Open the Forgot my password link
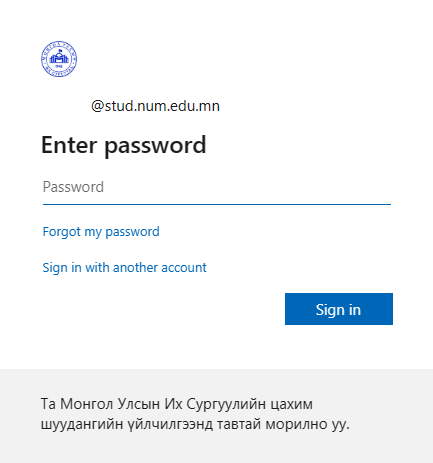433x463 pixels. [101, 232]
